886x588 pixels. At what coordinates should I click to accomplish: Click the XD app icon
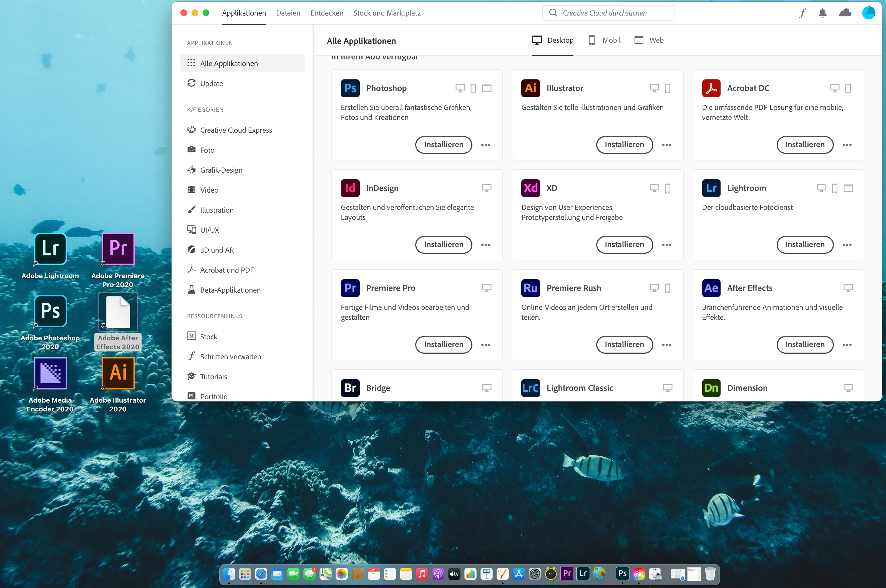530,188
